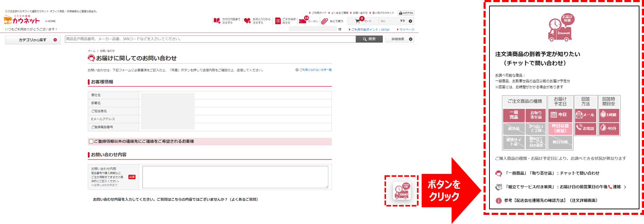Image resolution: width=644 pixels, height=224 pixels.
Task: Go to HOME link beside the logo
Action: 51,21
